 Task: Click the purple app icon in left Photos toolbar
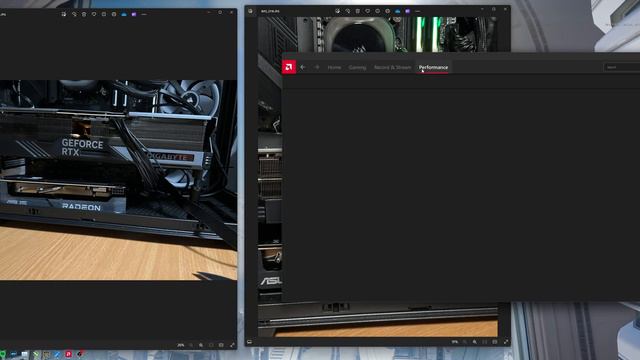pyautogui.click(x=133, y=14)
